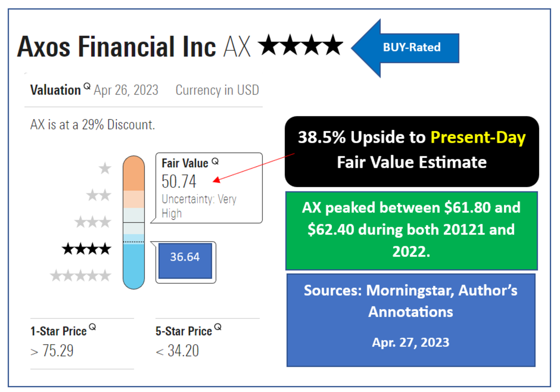Click the highlighted black four-star gauge row
Image resolution: width=560 pixels, height=392 pixels.
pyautogui.click(x=87, y=249)
